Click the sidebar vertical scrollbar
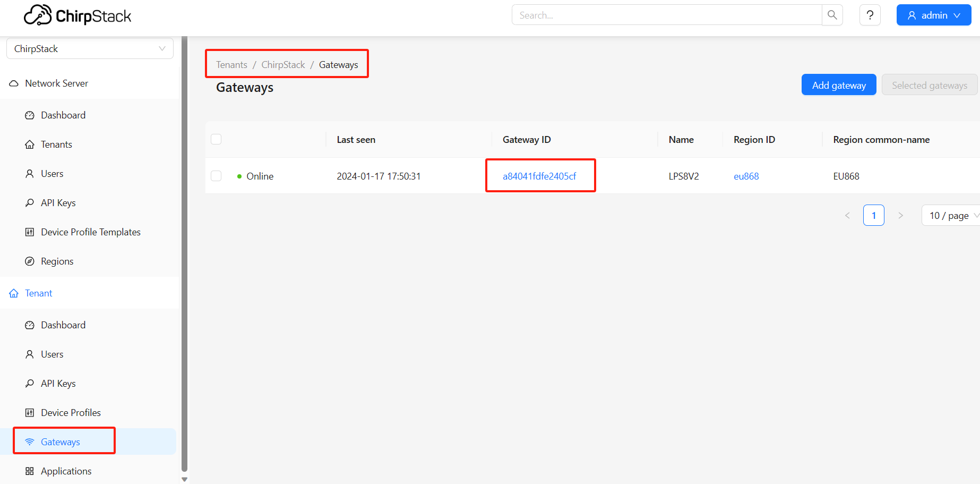The width and height of the screenshot is (980, 484). [x=184, y=254]
